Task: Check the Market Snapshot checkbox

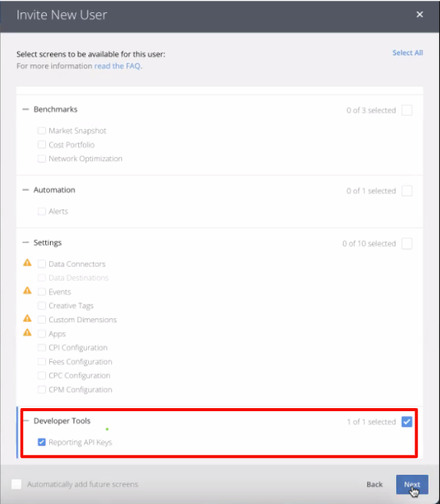Action: point(41,130)
